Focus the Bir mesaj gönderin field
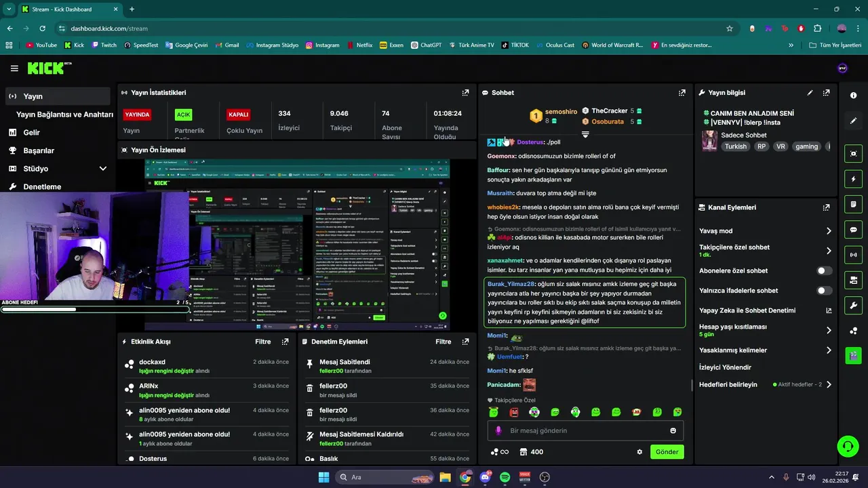This screenshot has width=868, height=488. pyautogui.click(x=585, y=430)
